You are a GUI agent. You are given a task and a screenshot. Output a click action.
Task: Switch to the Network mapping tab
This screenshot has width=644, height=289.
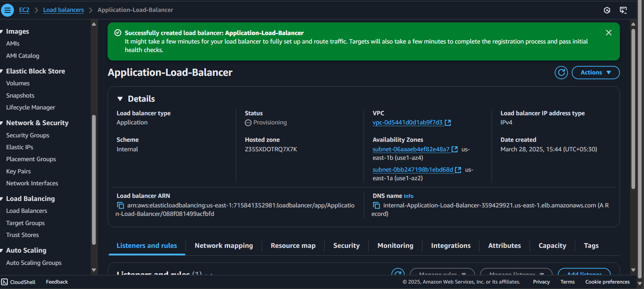point(224,245)
